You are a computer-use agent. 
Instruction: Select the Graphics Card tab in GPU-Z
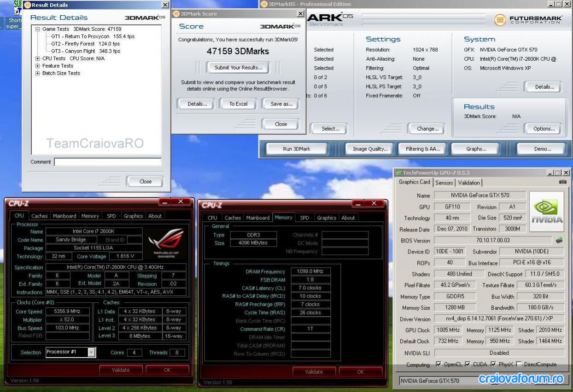pyautogui.click(x=415, y=182)
